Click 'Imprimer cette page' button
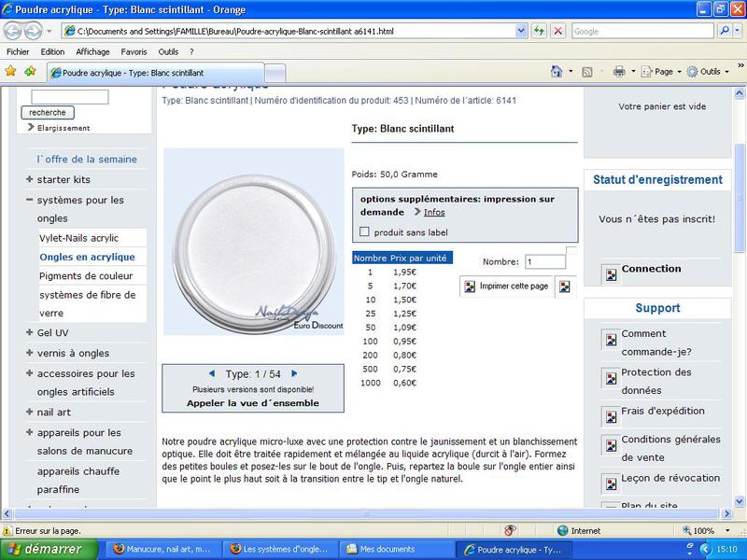Viewport: 747px width, 560px height. pyautogui.click(x=505, y=287)
